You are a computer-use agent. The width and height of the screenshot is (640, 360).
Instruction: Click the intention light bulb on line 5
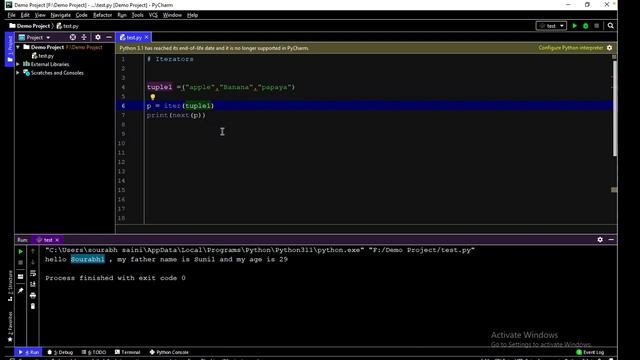(x=153, y=97)
